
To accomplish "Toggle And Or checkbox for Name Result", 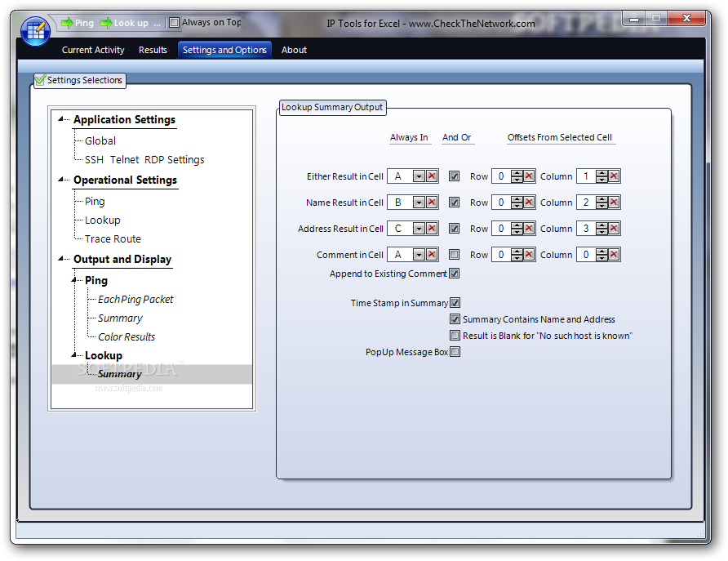I will pyautogui.click(x=454, y=202).
